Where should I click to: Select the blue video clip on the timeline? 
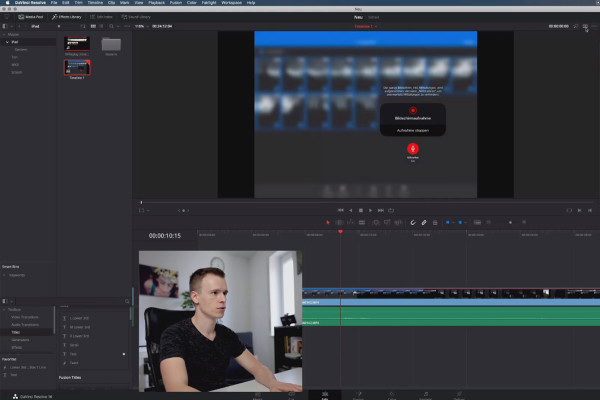451,297
